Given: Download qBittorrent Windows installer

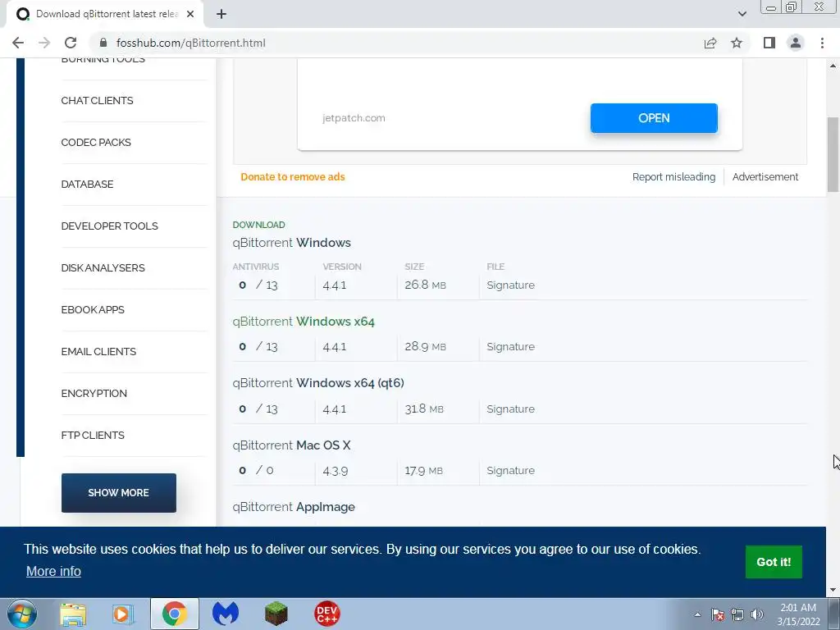Looking at the screenshot, I should 291,243.
